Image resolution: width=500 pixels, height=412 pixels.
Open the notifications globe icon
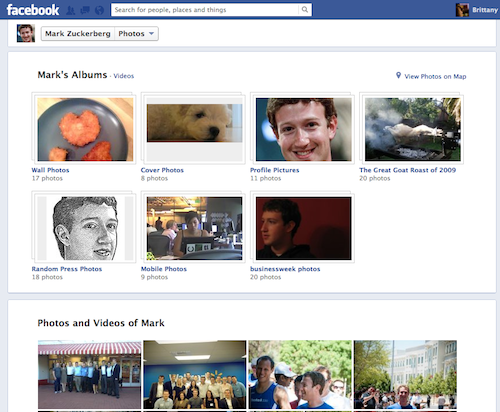pos(99,10)
